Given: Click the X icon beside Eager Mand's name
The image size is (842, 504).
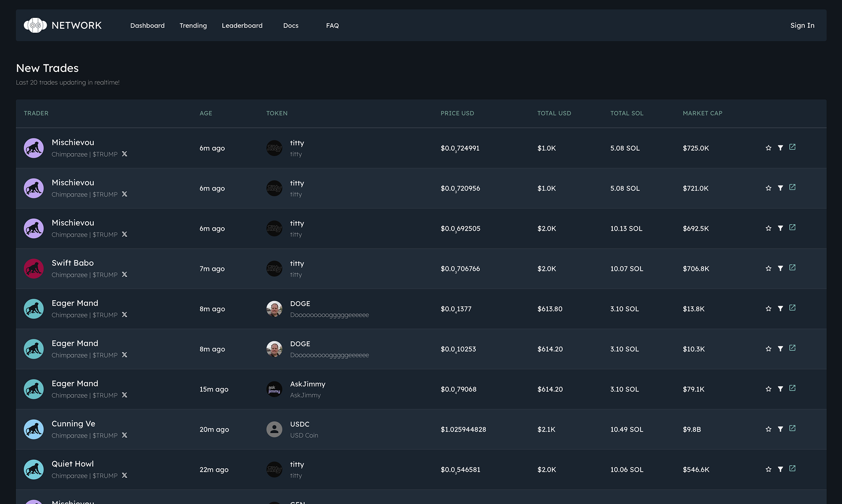Looking at the screenshot, I should pos(125,315).
